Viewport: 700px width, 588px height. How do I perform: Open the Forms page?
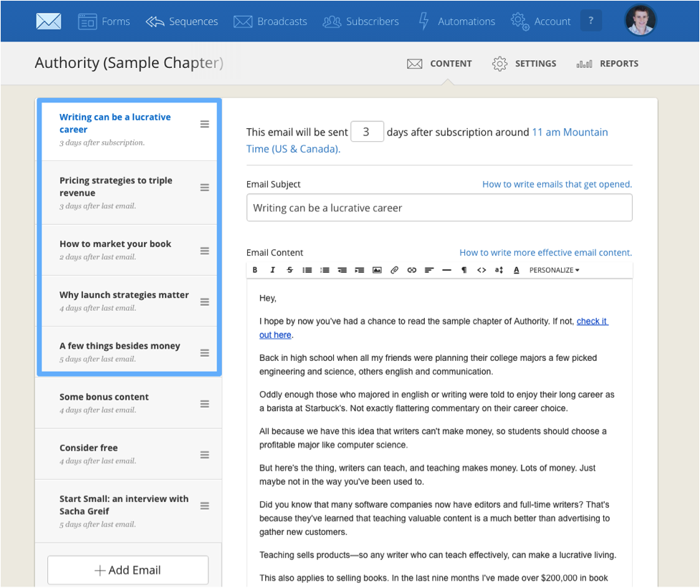pos(104,21)
